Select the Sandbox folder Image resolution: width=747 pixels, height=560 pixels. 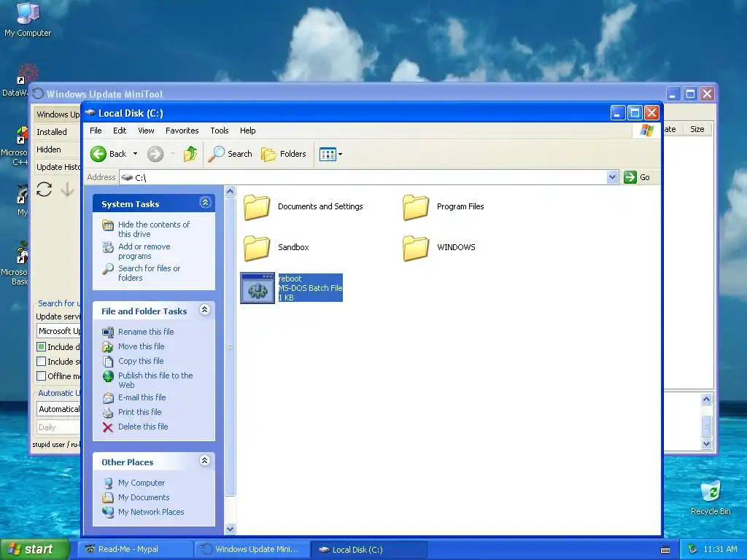[x=276, y=248]
